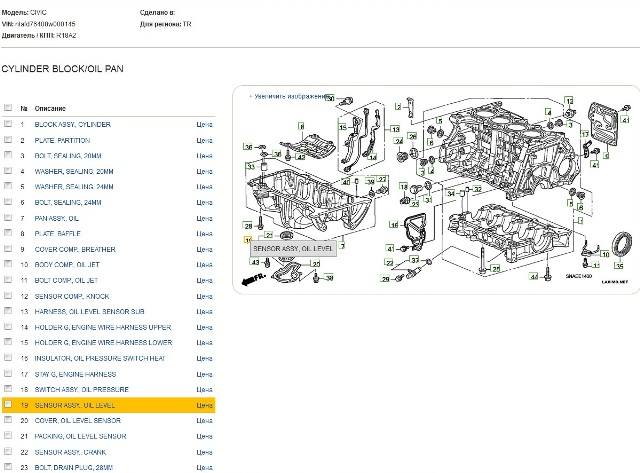Tick the select-all checkbox in table header

(x=8, y=107)
